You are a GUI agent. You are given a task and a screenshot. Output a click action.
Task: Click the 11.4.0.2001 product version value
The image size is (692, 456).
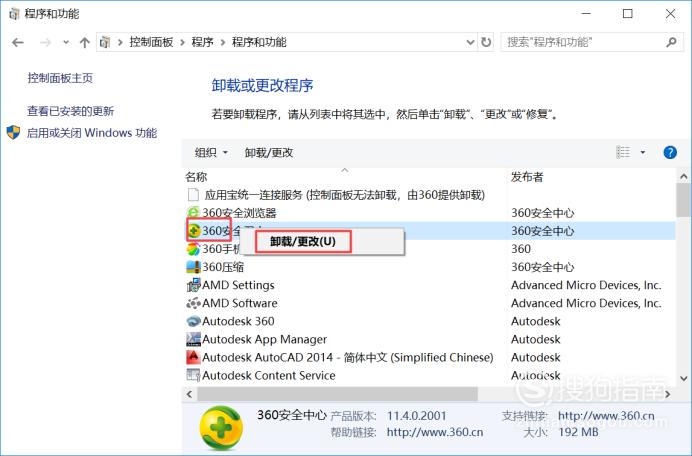point(417,415)
